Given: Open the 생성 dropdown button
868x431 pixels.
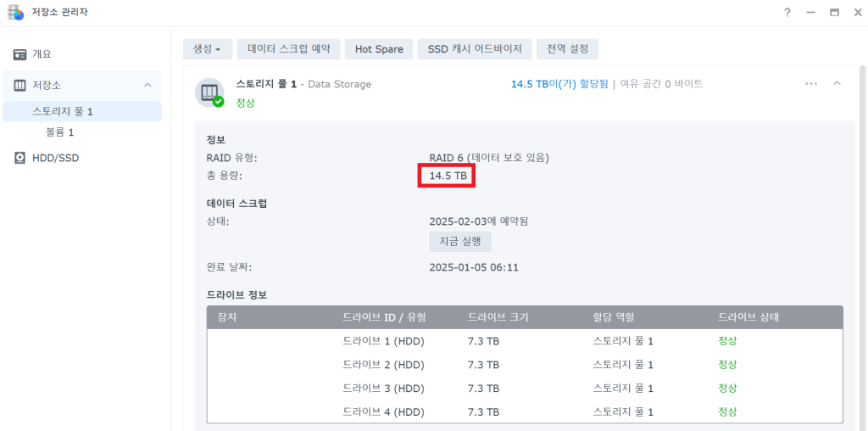Looking at the screenshot, I should (x=208, y=48).
